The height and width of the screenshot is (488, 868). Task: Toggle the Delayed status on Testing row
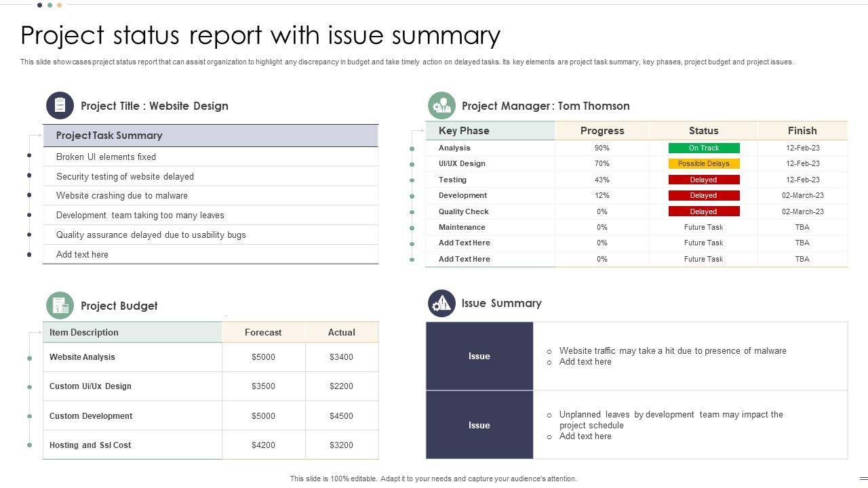tap(703, 179)
